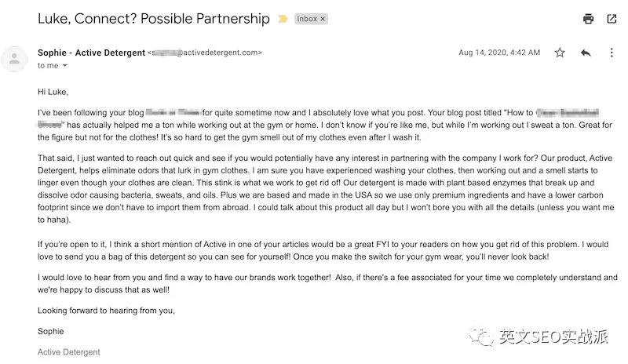The width and height of the screenshot is (628, 364).
Task: Click the "英文SEO实战派" watermark text
Action: click(557, 338)
